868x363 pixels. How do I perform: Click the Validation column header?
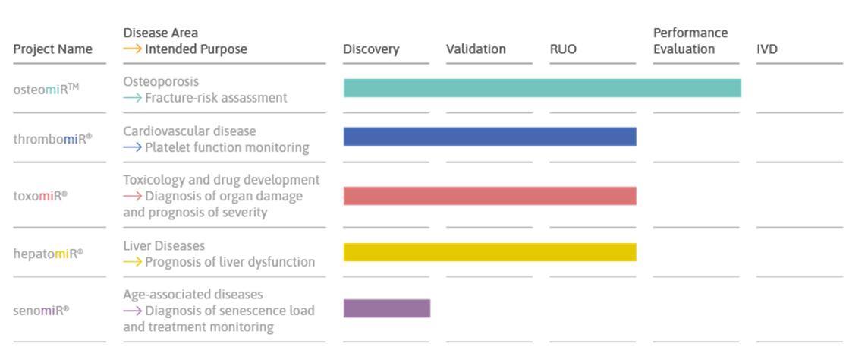click(x=476, y=49)
